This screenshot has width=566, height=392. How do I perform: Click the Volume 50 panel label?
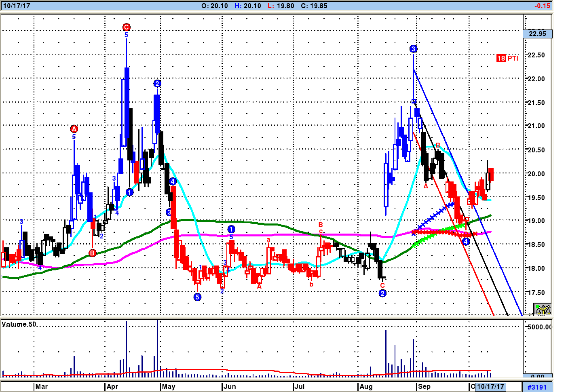[19, 325]
